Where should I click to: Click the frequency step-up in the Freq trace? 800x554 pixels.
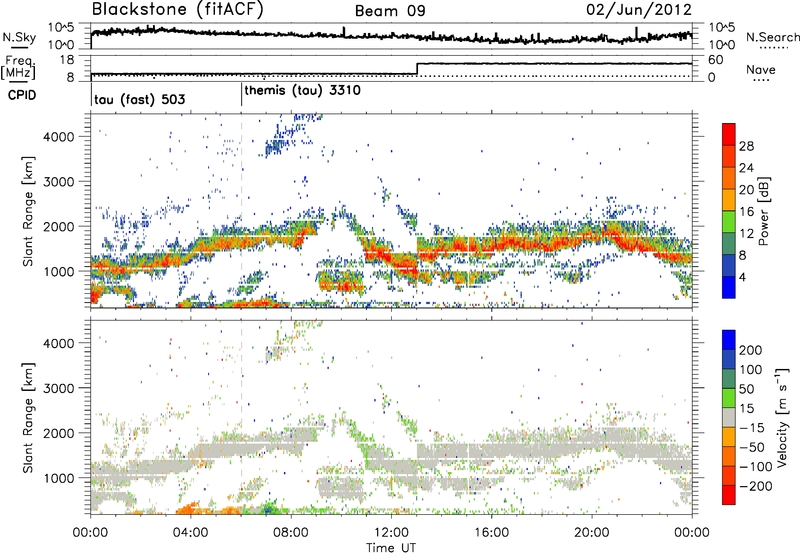point(417,69)
